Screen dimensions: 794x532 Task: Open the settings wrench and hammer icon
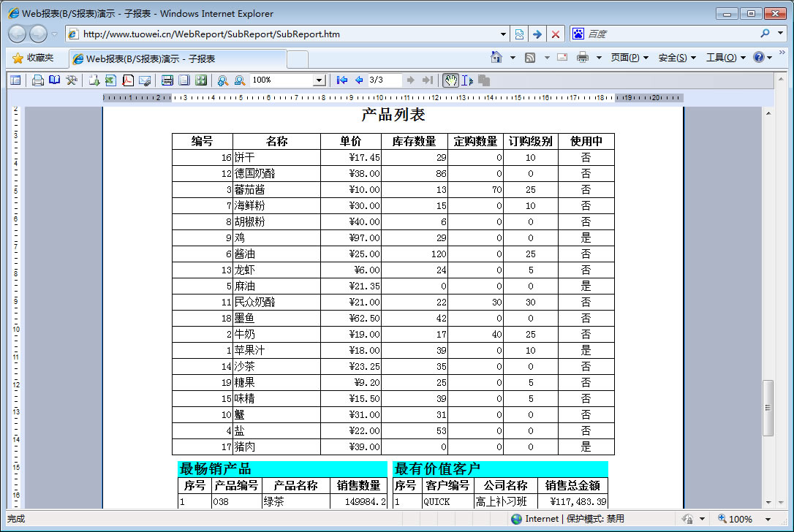pos(72,80)
